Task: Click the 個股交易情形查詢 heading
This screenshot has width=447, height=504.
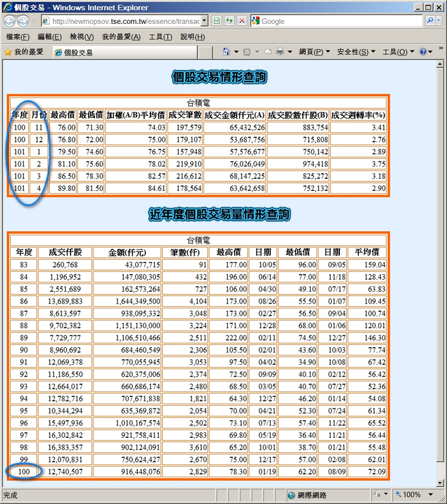Action: [220, 77]
